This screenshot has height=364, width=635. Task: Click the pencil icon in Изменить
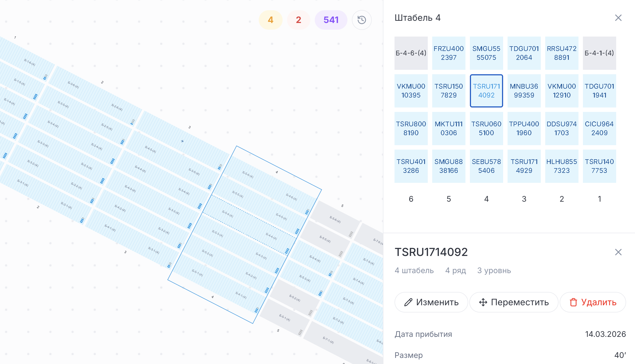click(x=408, y=302)
